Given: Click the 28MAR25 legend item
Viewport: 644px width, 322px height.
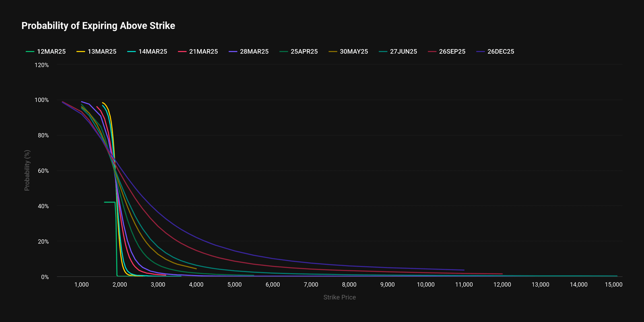Looking at the screenshot, I should [x=249, y=52].
